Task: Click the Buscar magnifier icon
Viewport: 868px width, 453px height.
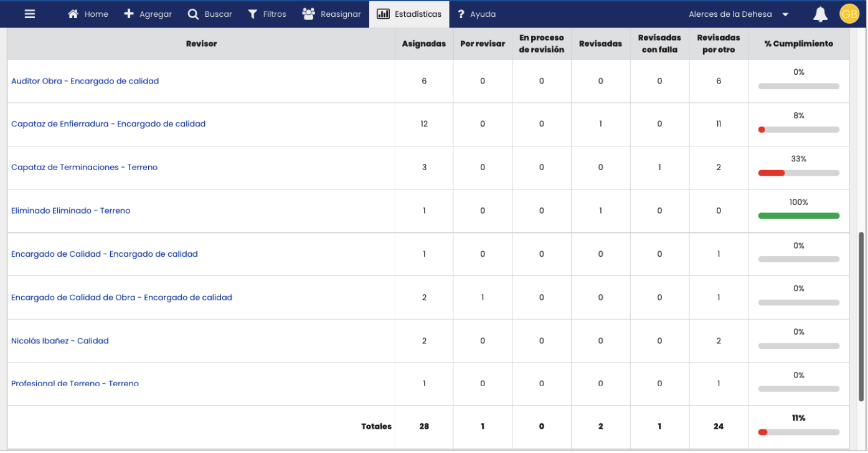Action: [x=193, y=14]
